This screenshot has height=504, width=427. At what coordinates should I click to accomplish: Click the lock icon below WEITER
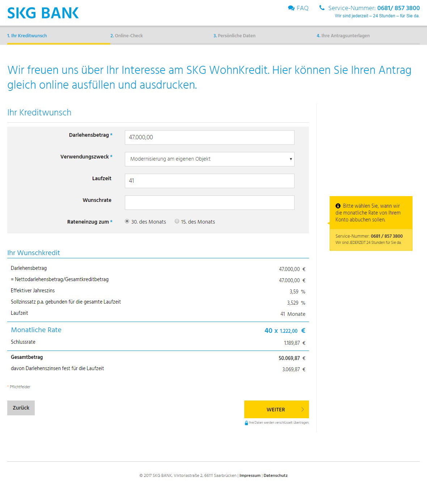tap(246, 423)
